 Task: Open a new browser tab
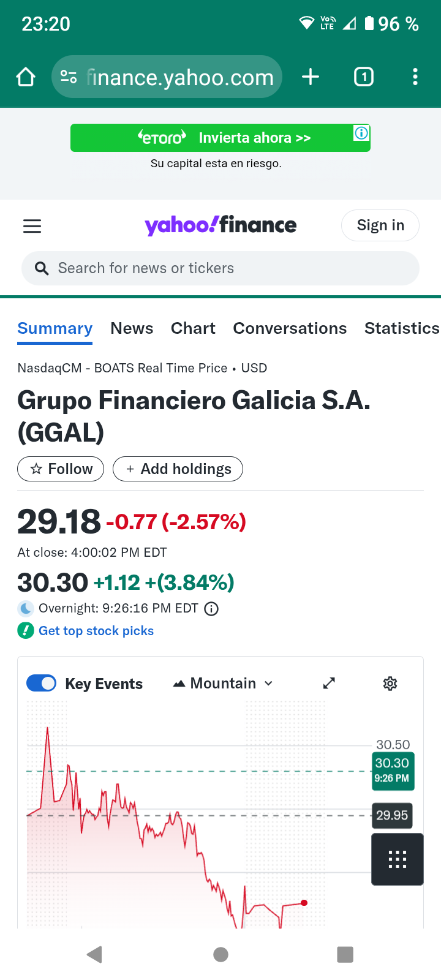coord(311,77)
